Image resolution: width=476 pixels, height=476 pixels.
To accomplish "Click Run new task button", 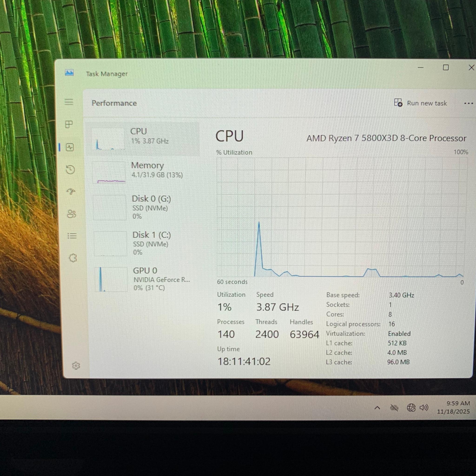I will (420, 103).
